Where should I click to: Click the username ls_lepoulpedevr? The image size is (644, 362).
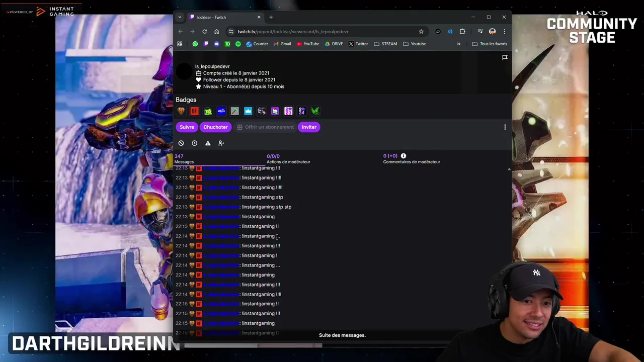[x=212, y=66]
